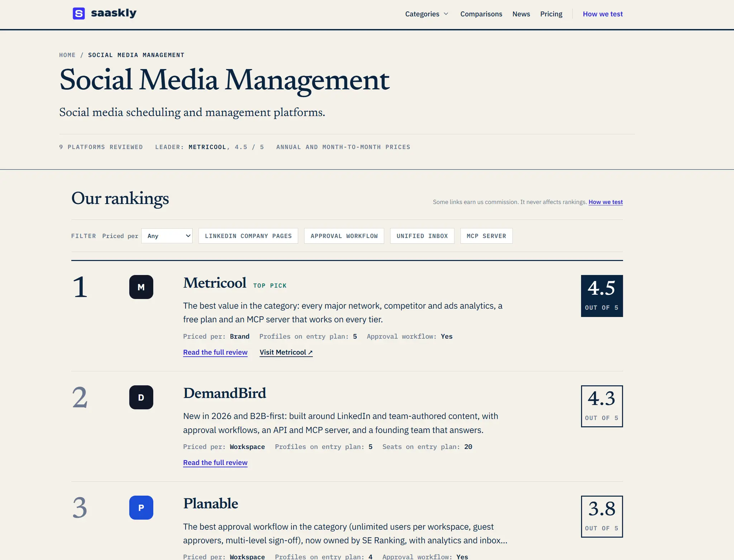Image resolution: width=734 pixels, height=560 pixels.
Task: Click the Metricool heading
Action: (215, 283)
